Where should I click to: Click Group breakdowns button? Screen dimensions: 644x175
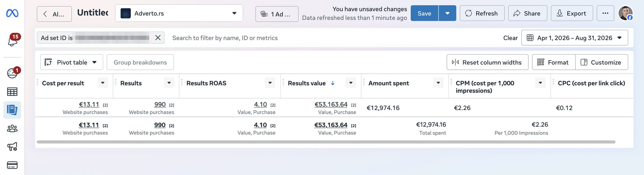click(140, 62)
